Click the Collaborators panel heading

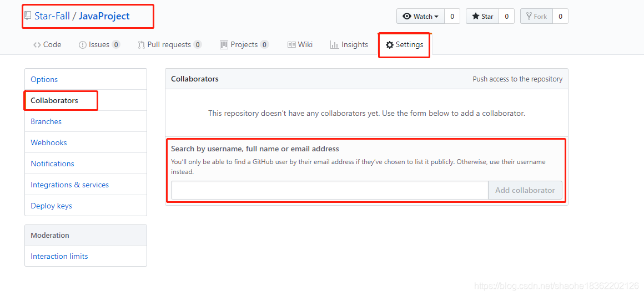(x=195, y=79)
